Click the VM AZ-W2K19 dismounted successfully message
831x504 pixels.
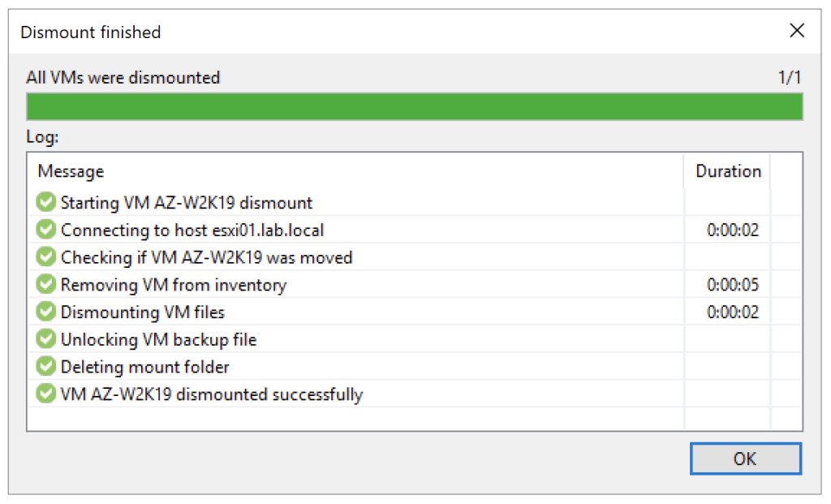[212, 394]
